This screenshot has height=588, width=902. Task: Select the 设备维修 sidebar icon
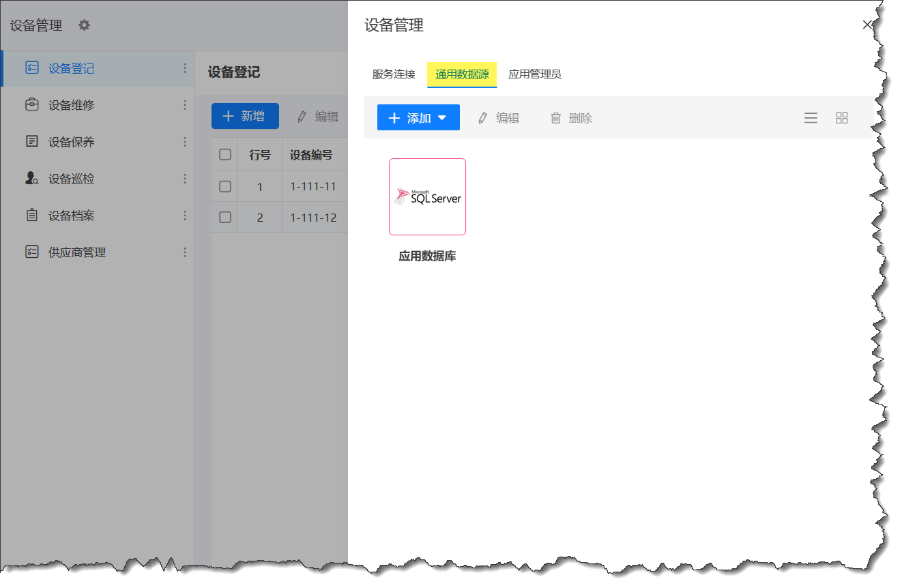32,105
